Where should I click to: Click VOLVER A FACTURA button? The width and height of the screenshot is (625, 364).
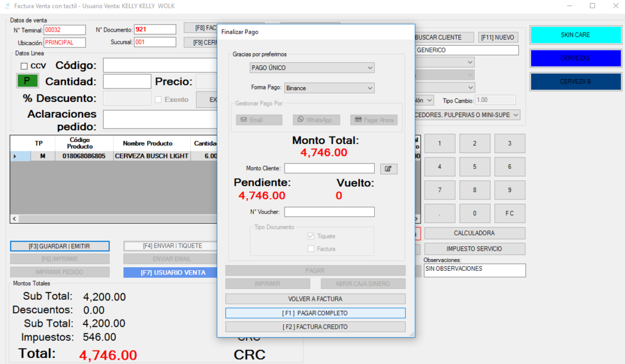(x=315, y=299)
